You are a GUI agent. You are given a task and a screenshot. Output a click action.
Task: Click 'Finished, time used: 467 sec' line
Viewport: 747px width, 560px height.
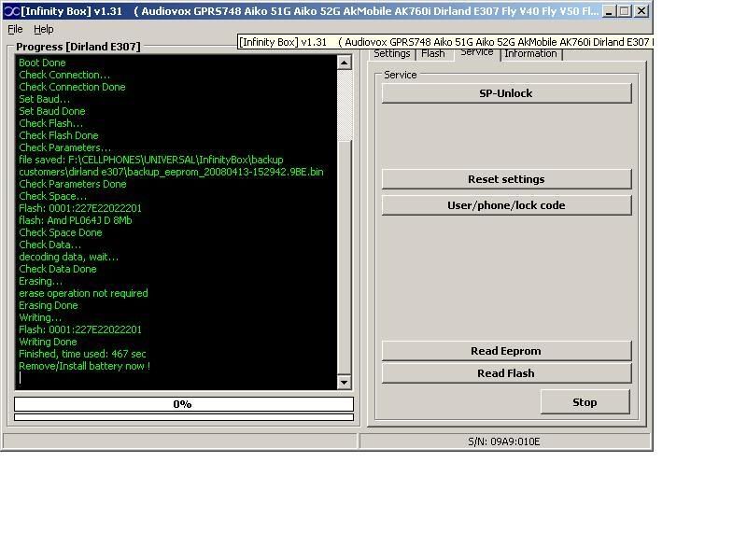[x=82, y=355]
